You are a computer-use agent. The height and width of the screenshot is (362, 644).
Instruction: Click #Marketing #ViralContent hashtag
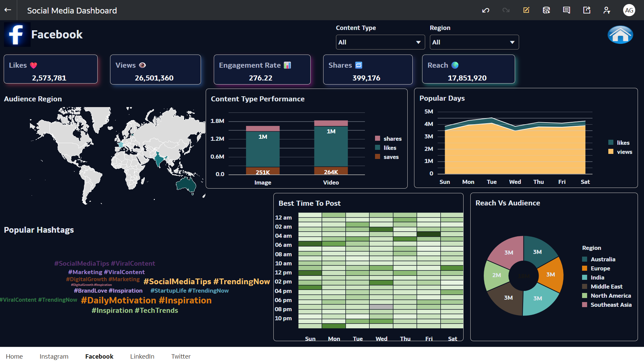click(106, 272)
